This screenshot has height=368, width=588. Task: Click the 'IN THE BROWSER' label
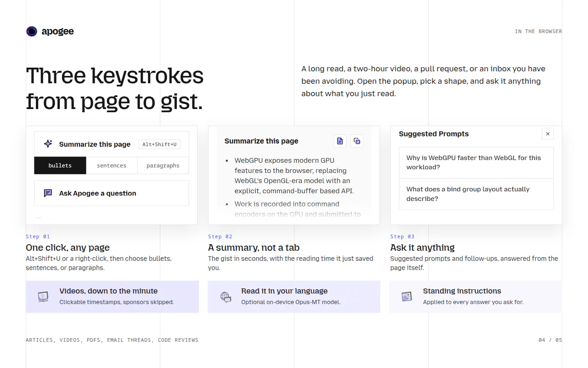point(538,31)
